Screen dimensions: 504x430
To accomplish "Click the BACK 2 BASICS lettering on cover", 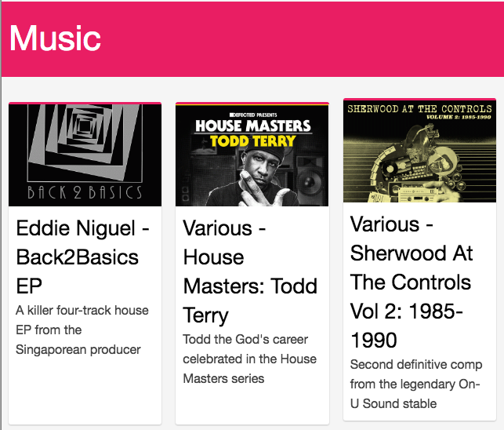I will [85, 192].
